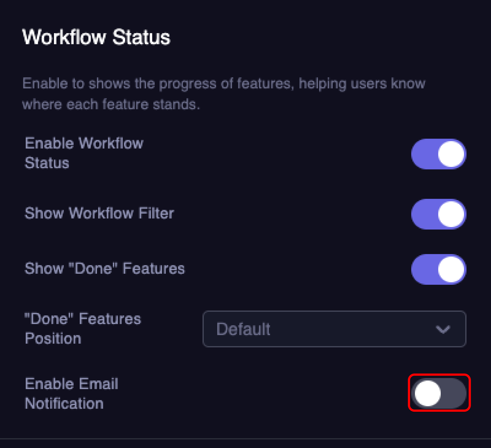The height and width of the screenshot is (448, 491).
Task: Click the workflow progress description paragraph
Action: click(224, 94)
